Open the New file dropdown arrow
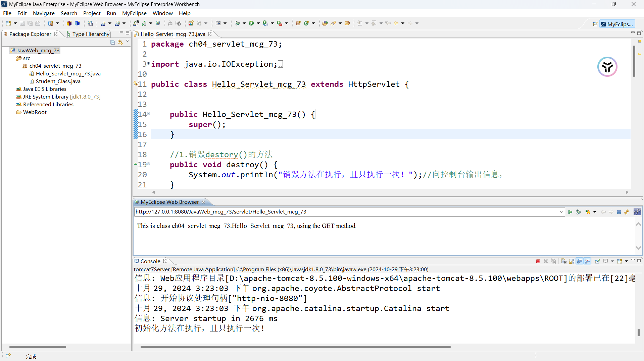The image size is (644, 361). click(x=15, y=23)
